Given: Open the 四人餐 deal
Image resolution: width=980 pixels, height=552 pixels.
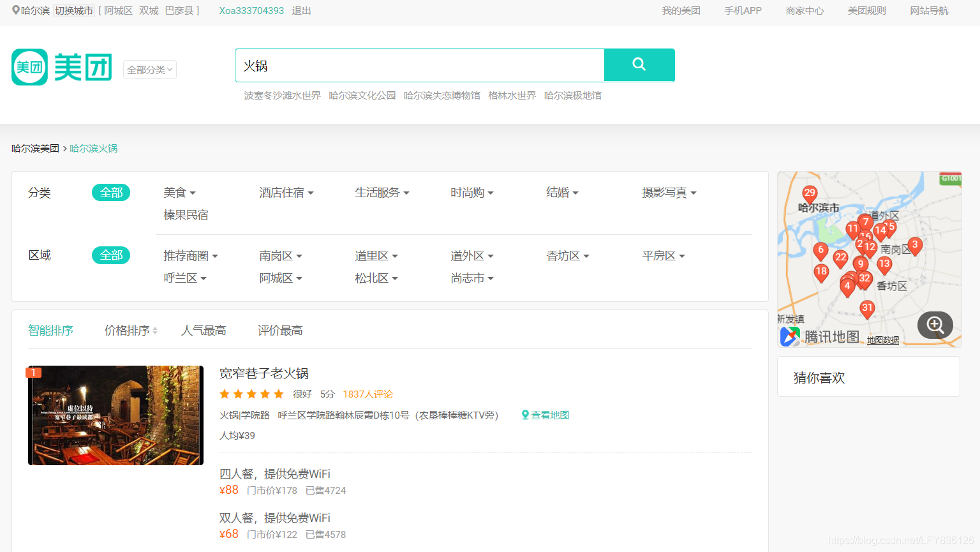Looking at the screenshot, I should click(275, 474).
